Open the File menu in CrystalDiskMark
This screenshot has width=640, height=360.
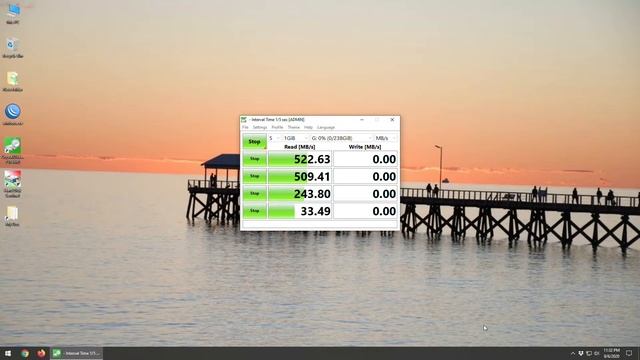tap(245, 127)
